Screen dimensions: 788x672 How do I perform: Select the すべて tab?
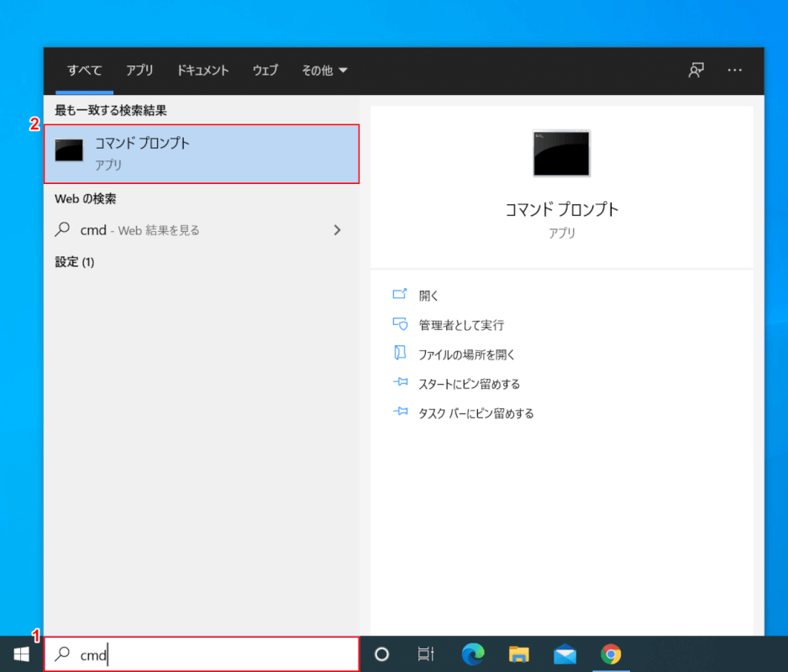pyautogui.click(x=85, y=71)
